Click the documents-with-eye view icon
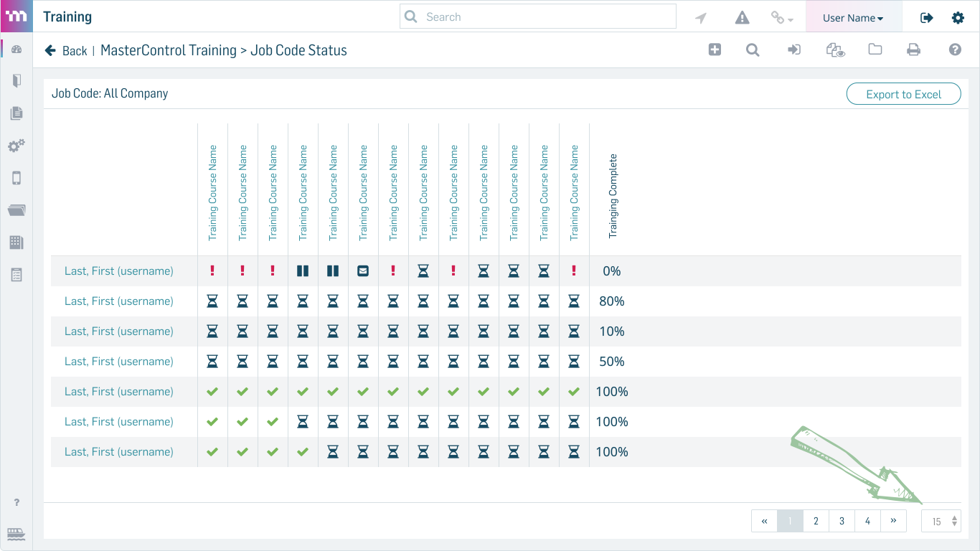Image resolution: width=980 pixels, height=551 pixels. pos(836,50)
